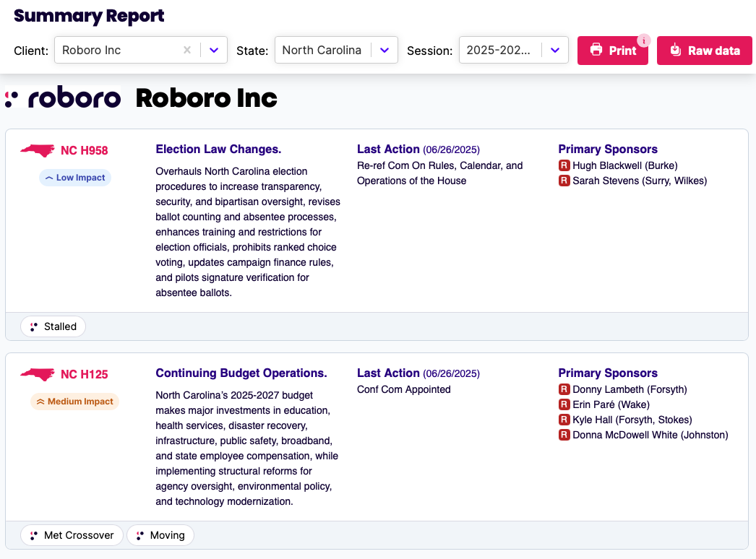Click R party badge beside Erin Paré
The image size is (756, 559).
[564, 404]
